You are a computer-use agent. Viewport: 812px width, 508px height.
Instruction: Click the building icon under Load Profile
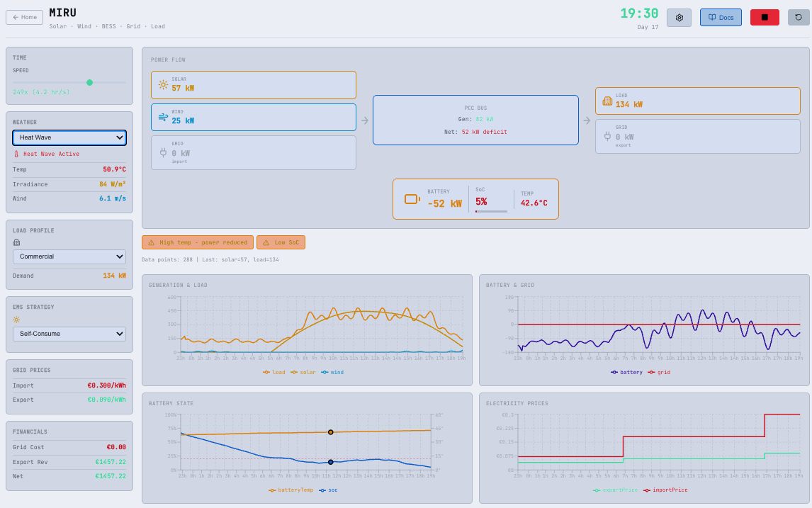click(x=16, y=242)
